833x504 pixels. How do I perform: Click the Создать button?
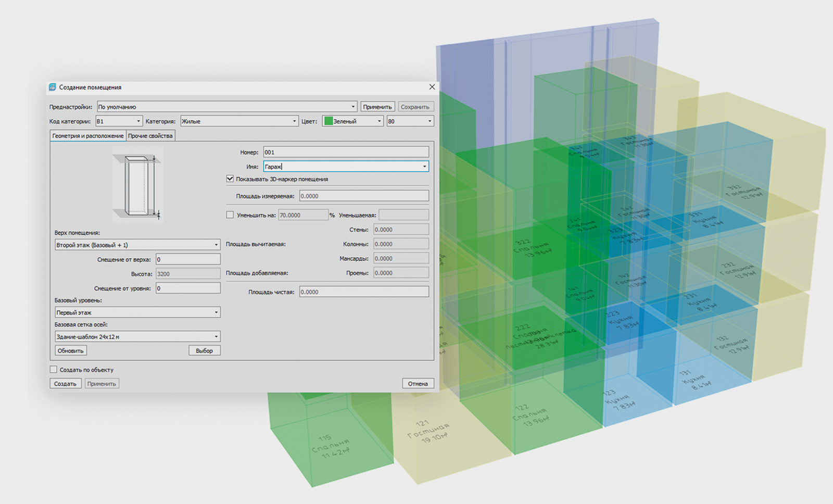tap(65, 384)
